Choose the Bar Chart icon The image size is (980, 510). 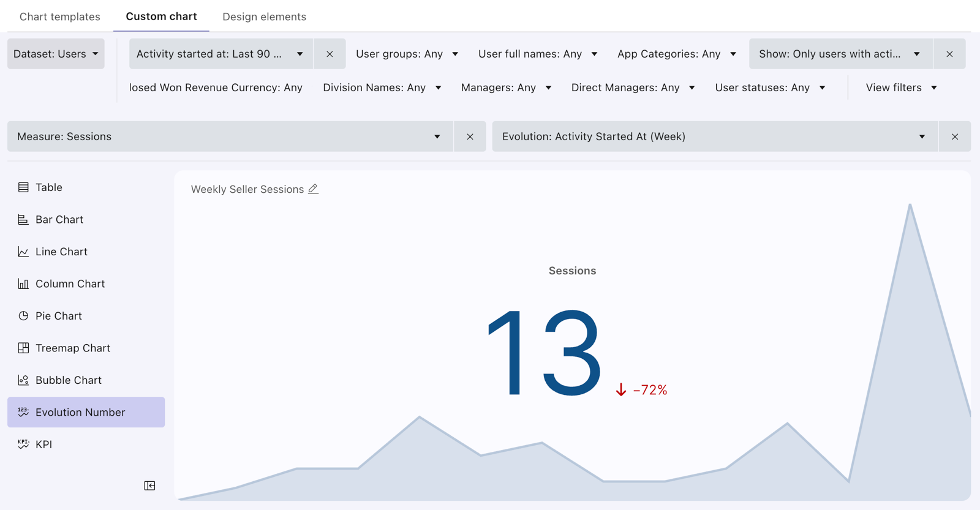[23, 219]
